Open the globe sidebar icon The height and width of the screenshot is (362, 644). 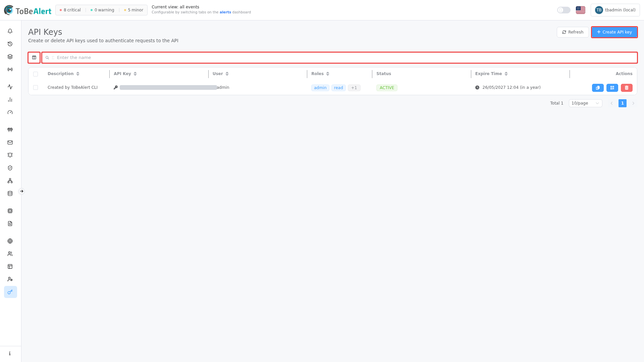(x=10, y=241)
